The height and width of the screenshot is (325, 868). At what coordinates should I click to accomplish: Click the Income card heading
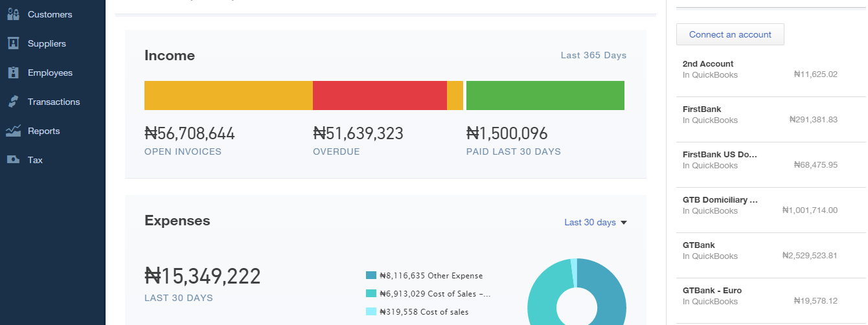pyautogui.click(x=170, y=56)
